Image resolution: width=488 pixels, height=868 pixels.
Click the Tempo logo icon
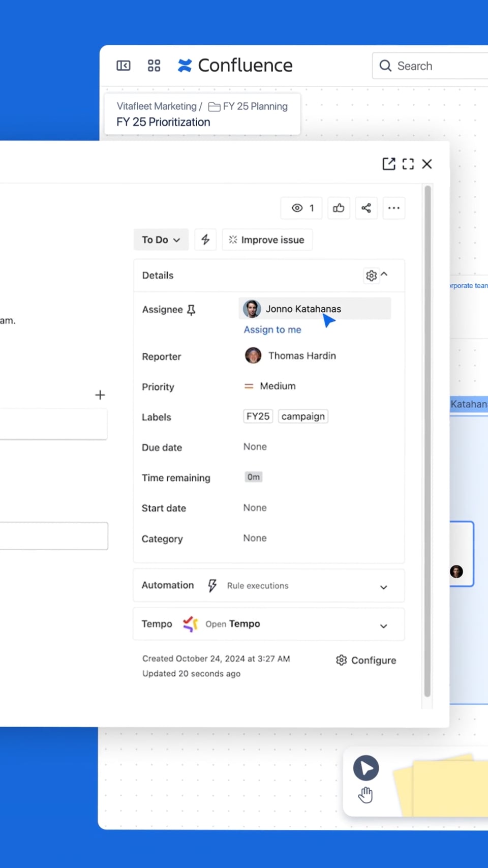[190, 624]
